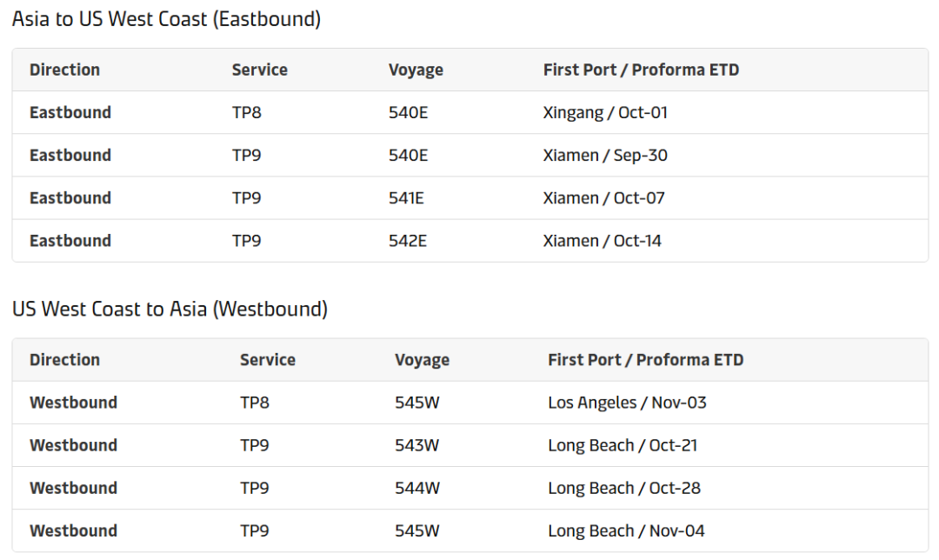939x560 pixels.
Task: Click the Xiamen / Oct-14 entry
Action: pos(602,241)
